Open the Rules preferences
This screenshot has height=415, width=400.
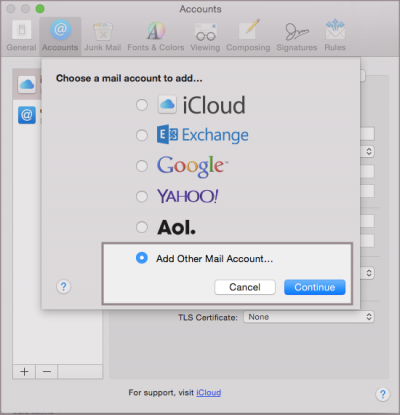(x=335, y=36)
